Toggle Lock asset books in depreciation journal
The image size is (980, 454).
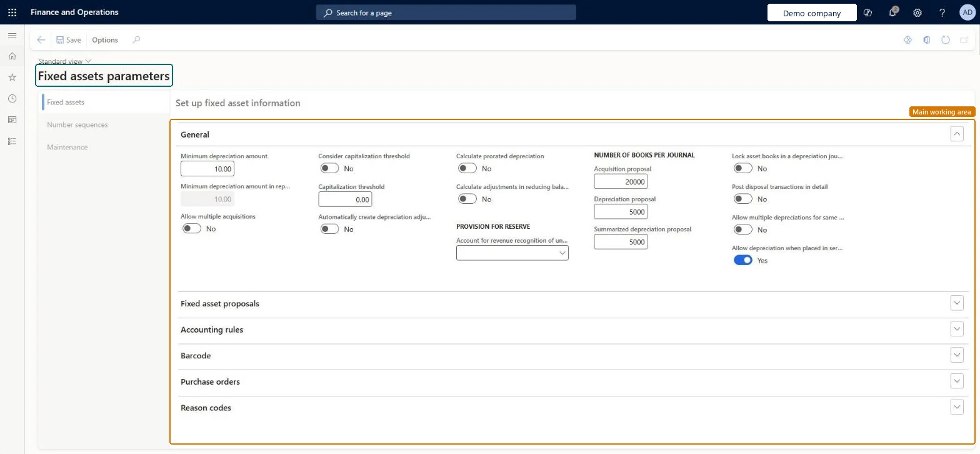click(743, 168)
